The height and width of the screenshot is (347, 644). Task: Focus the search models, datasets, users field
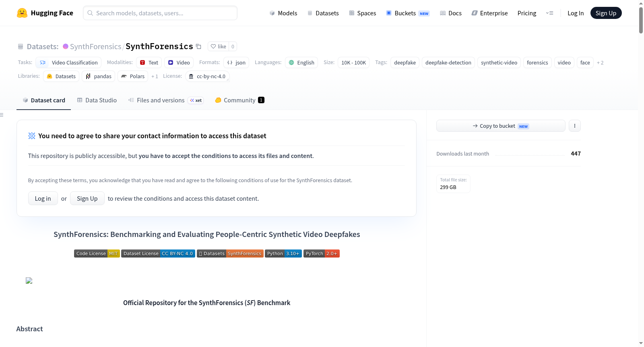(x=160, y=13)
